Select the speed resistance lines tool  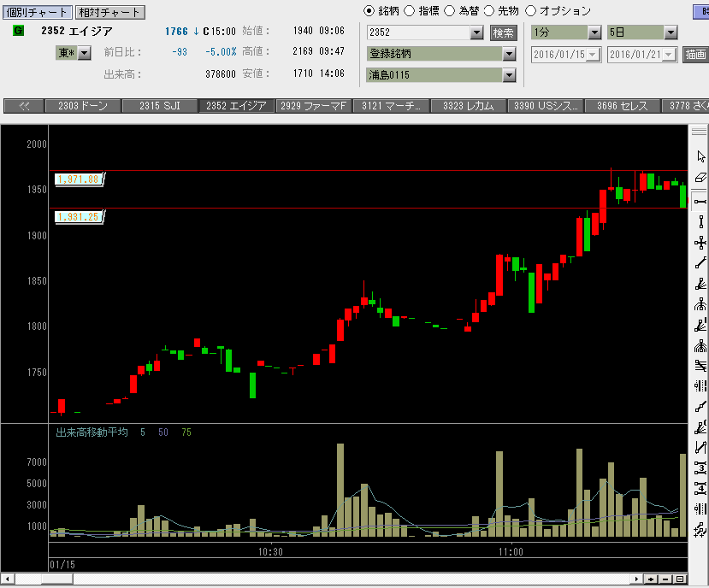click(x=700, y=284)
